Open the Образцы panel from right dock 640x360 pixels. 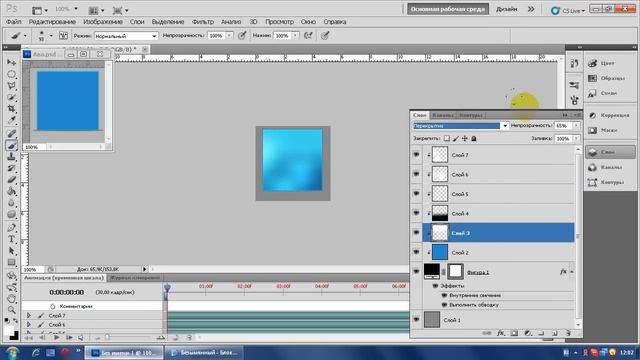[610, 78]
